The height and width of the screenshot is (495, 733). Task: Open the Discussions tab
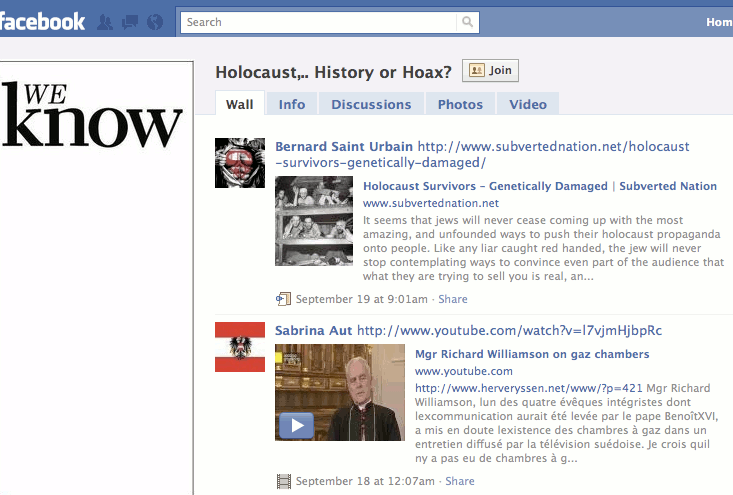(371, 104)
